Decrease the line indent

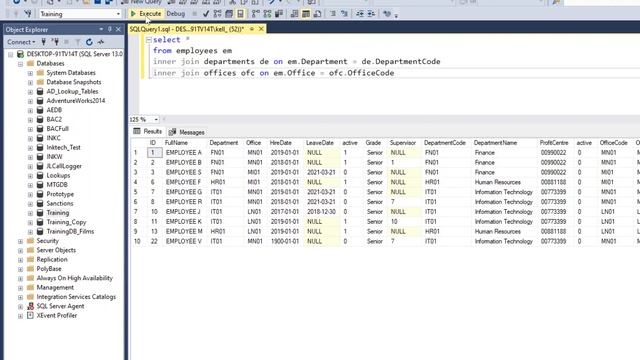(360, 14)
